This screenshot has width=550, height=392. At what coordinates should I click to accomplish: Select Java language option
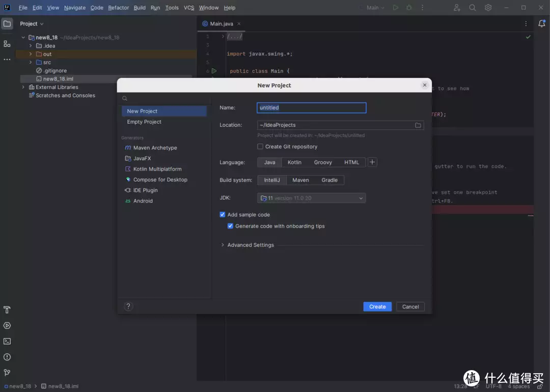pyautogui.click(x=269, y=162)
